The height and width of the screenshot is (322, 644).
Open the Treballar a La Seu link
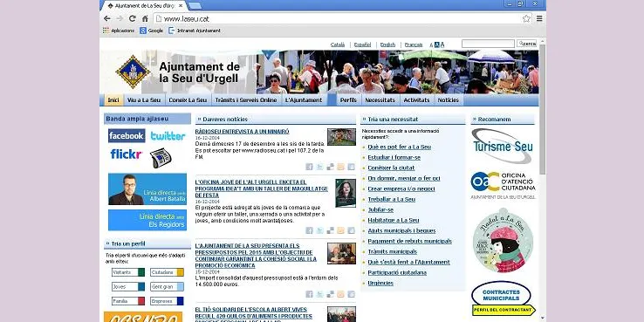click(x=392, y=199)
